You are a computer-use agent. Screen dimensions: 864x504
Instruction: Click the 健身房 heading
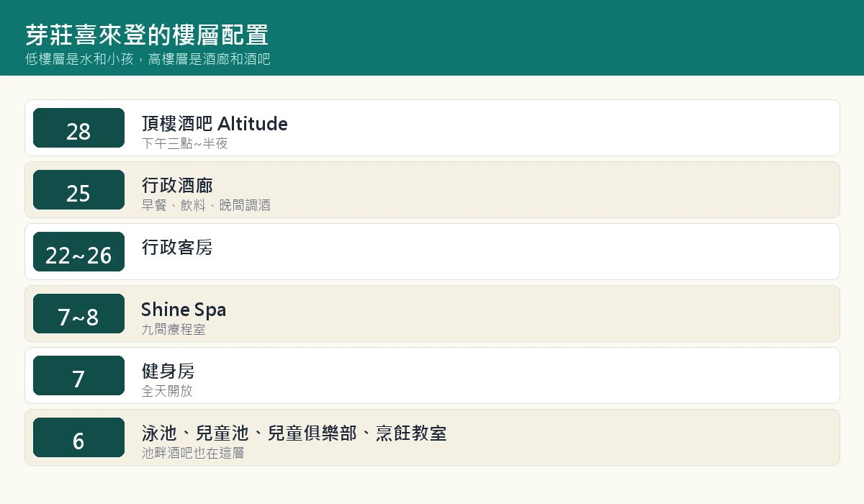pyautogui.click(x=168, y=372)
